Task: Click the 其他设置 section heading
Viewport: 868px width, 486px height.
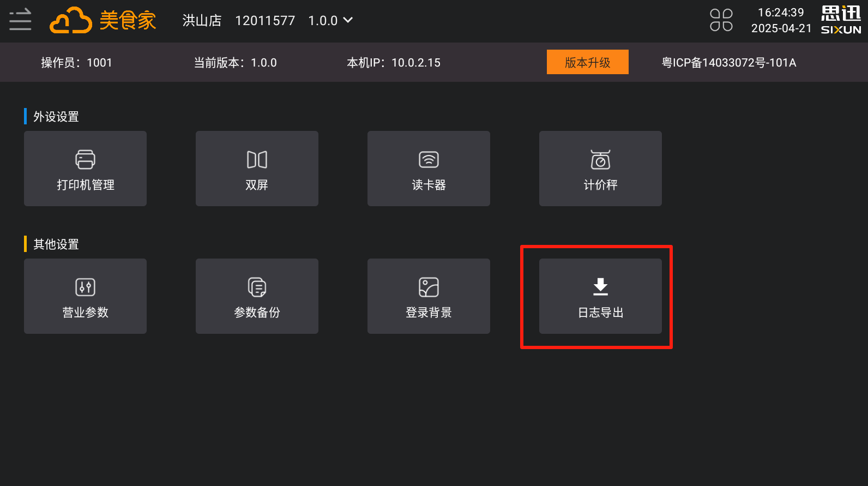Action: [56, 244]
